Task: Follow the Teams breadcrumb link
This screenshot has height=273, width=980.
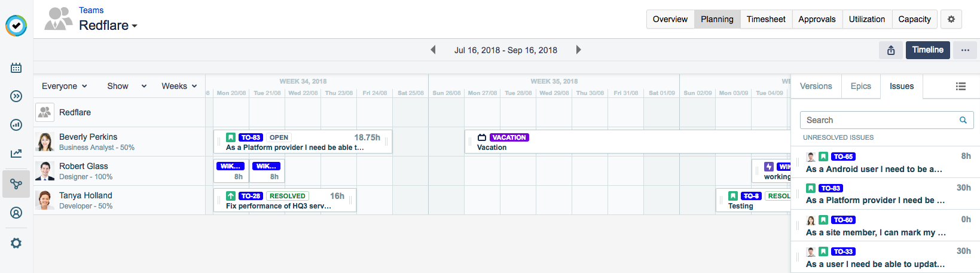Action: [91, 10]
